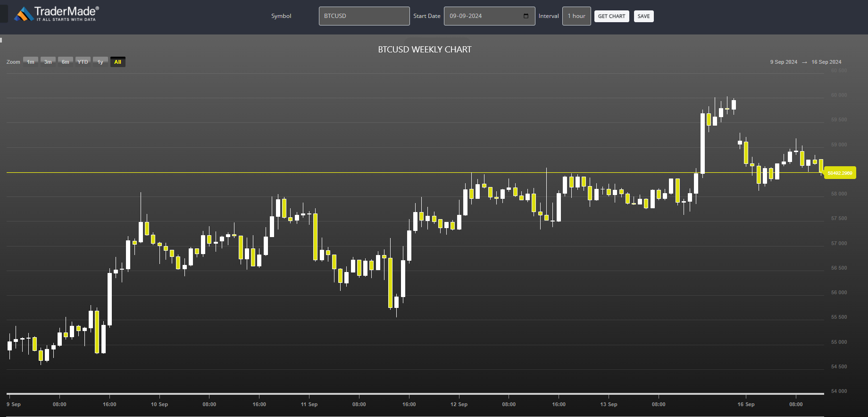Click the 10 Sep x-axis label

159,404
